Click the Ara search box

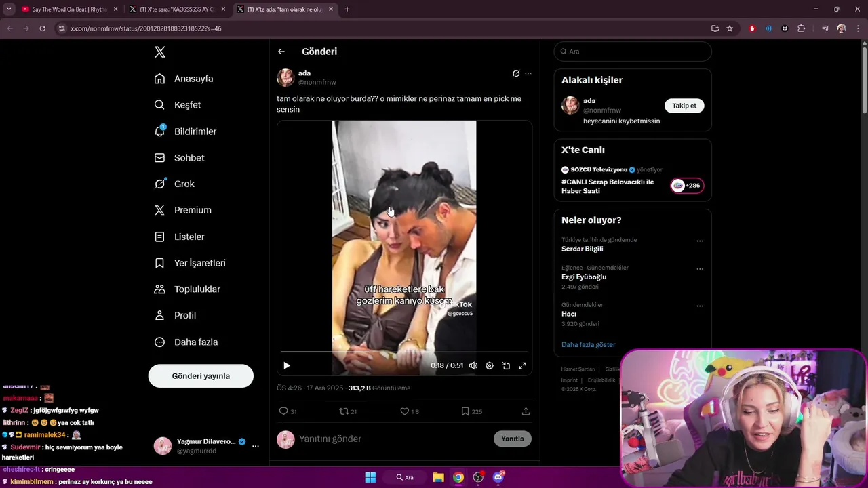633,52
